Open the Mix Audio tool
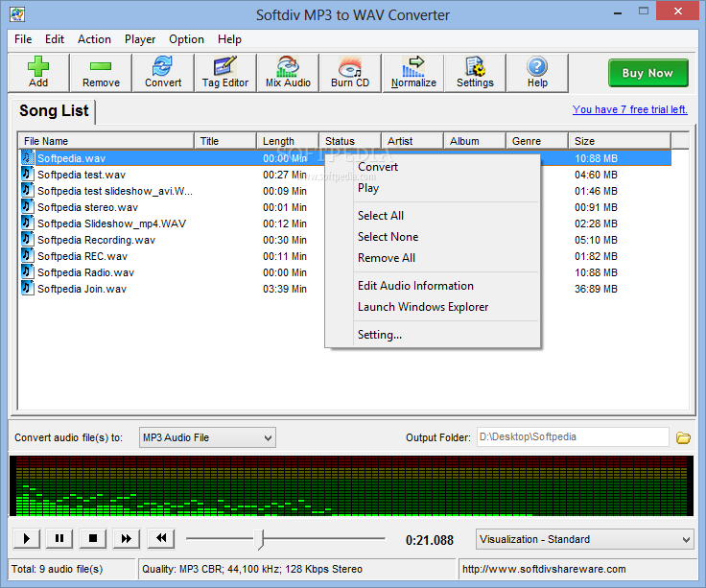The height and width of the screenshot is (588, 706). (288, 73)
